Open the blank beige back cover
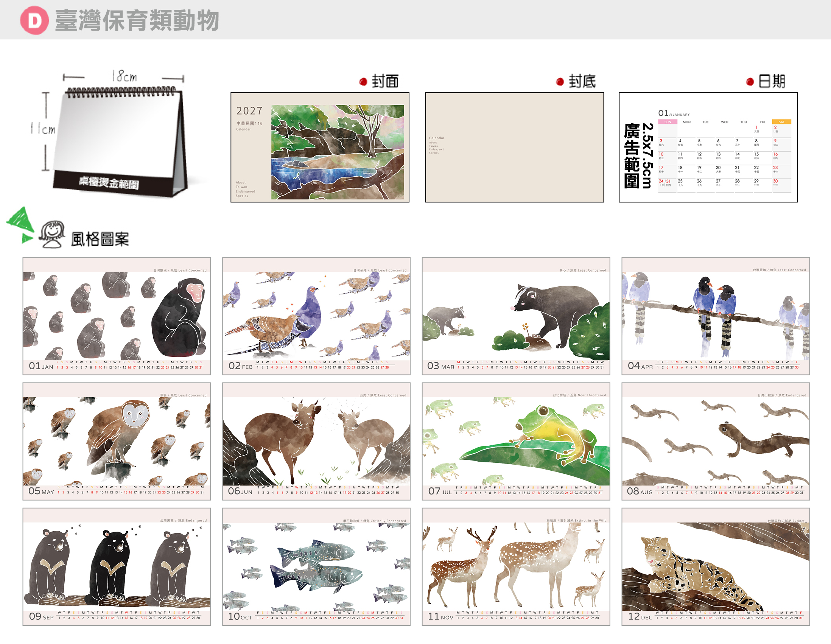This screenshot has width=831, height=644. pos(514,147)
